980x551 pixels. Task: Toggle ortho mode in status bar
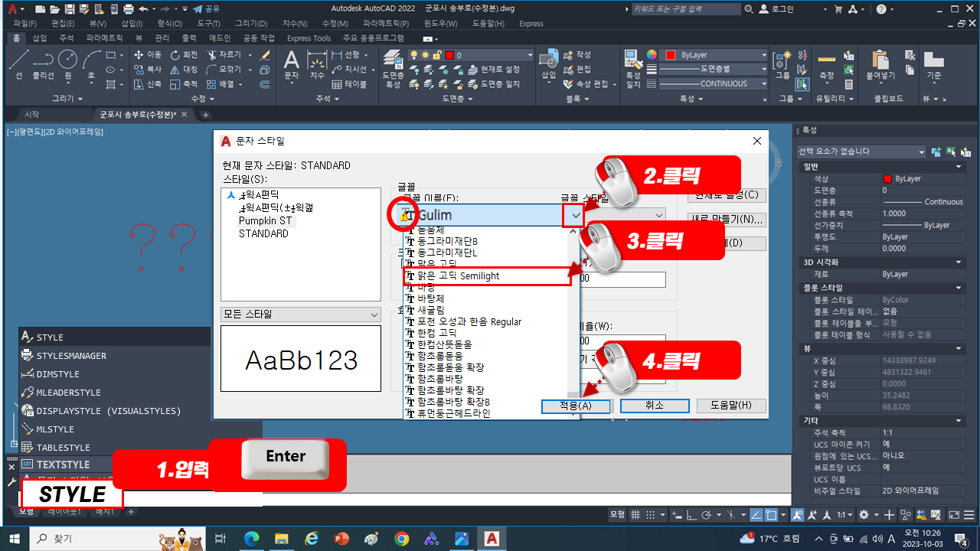(x=691, y=515)
